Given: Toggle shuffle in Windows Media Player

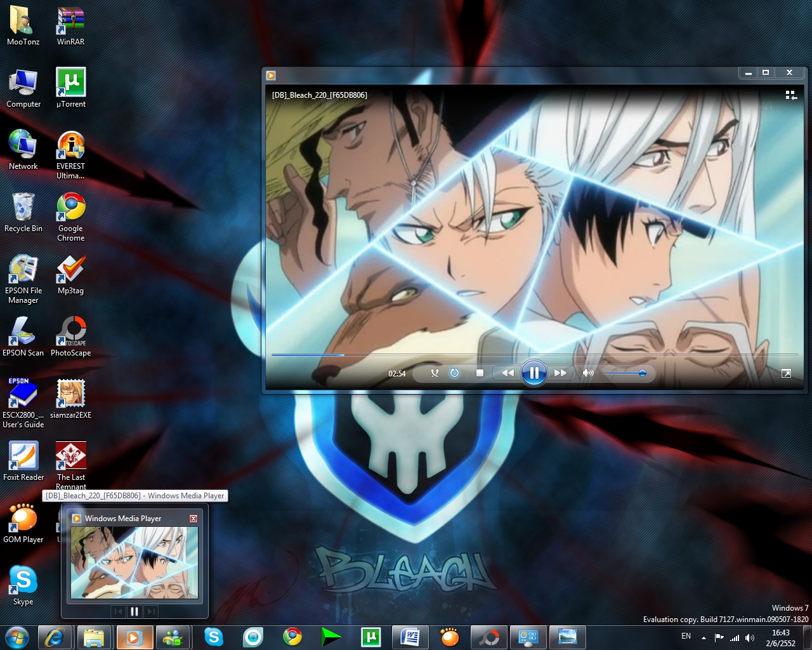Looking at the screenshot, I should pos(435,373).
